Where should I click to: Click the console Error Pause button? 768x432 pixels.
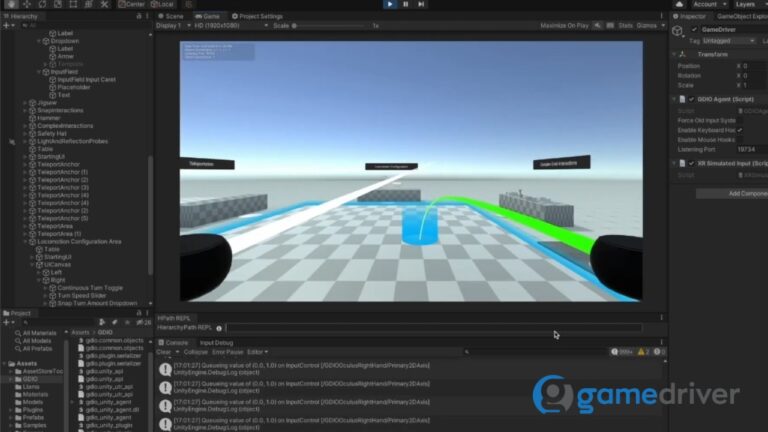coord(227,352)
